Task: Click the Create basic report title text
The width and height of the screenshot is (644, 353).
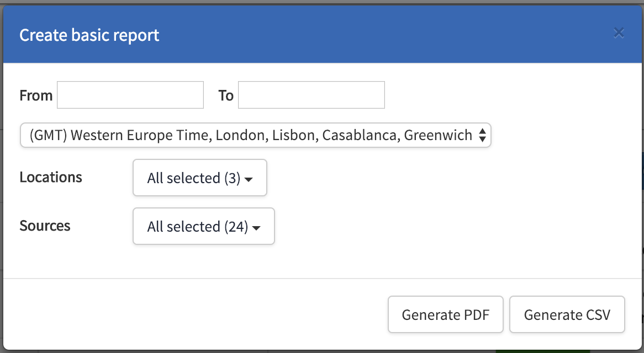Action: pos(89,35)
